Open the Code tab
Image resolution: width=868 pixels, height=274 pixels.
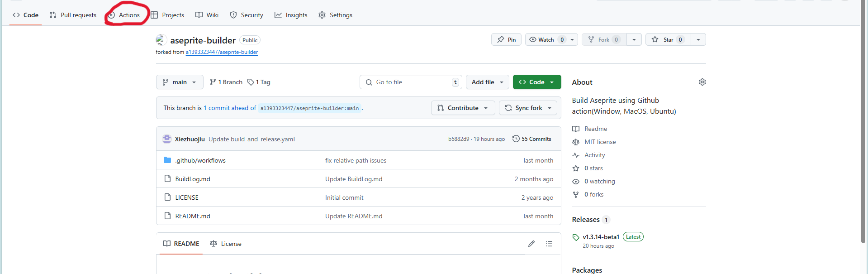pyautogui.click(x=25, y=15)
